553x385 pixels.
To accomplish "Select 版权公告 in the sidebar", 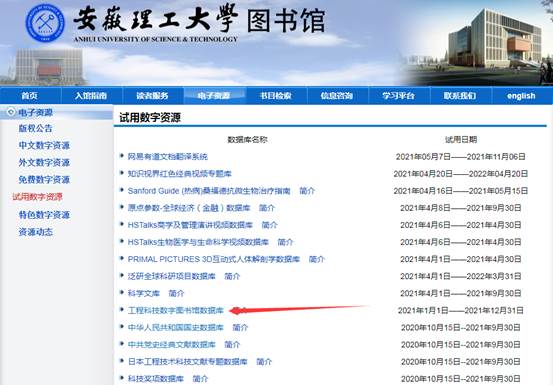I will coord(36,128).
